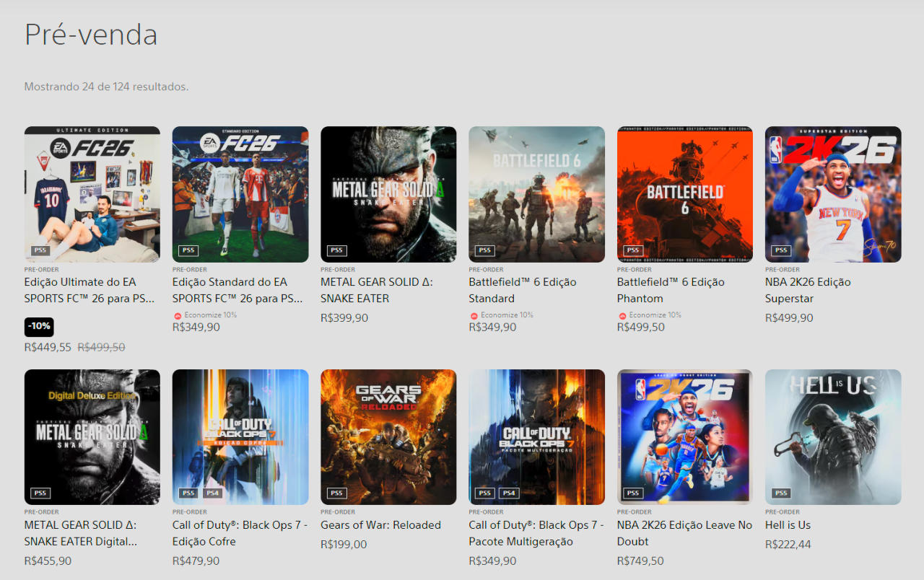Image resolution: width=924 pixels, height=580 pixels.
Task: Click 'Economize 10%' under Battlefield 6 Edição Phantom
Action: point(653,315)
